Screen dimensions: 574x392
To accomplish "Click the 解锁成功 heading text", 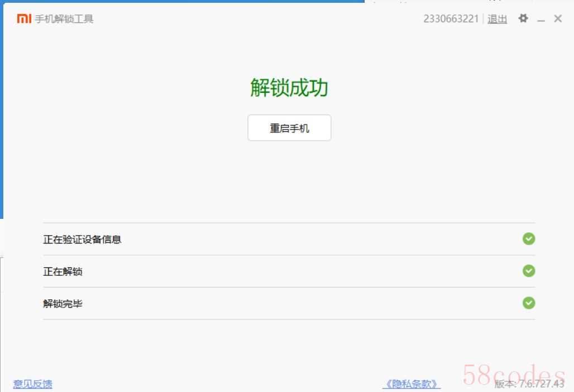I will [x=289, y=88].
